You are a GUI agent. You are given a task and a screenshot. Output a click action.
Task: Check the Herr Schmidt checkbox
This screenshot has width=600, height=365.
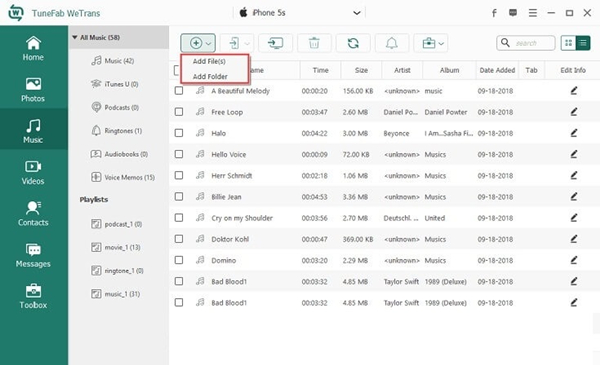(x=179, y=175)
